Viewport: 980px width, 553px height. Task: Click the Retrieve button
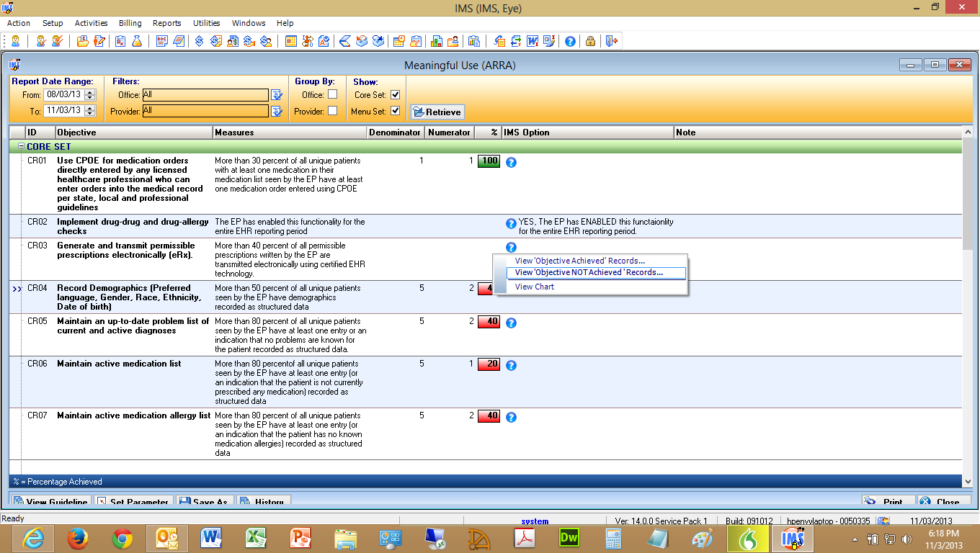[437, 112]
